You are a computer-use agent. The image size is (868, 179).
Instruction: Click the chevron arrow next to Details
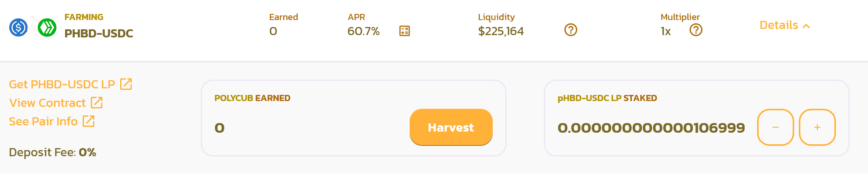[806, 26]
